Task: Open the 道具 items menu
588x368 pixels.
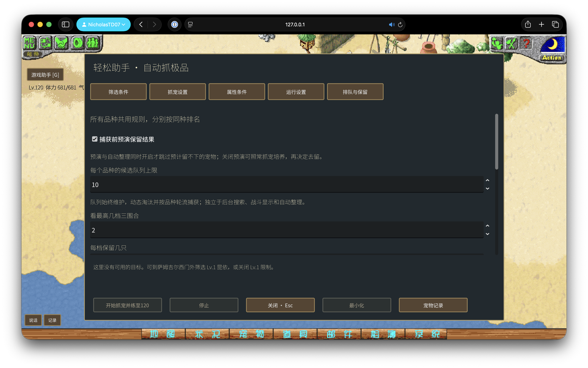Action: click(295, 334)
